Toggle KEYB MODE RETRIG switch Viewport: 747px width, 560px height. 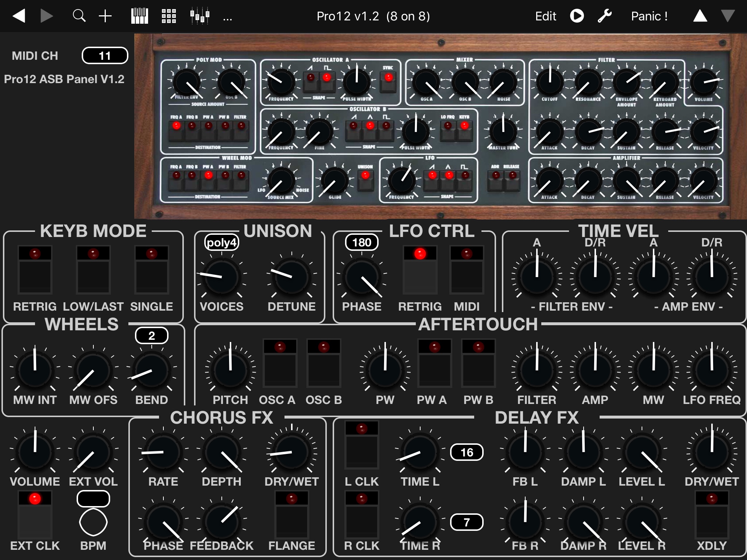click(35, 270)
